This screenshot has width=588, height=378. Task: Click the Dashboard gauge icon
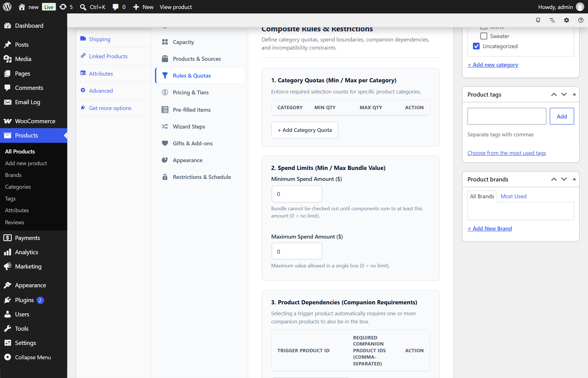click(x=8, y=25)
